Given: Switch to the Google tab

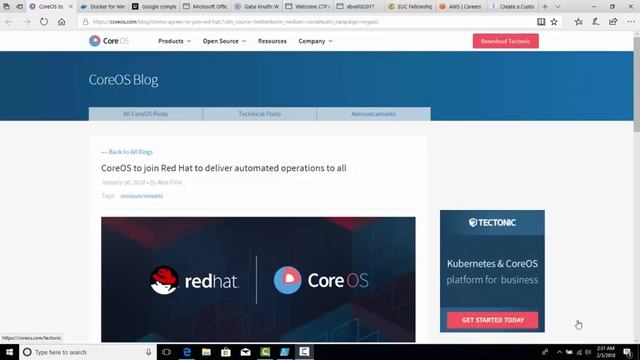Looking at the screenshot, I should click(x=154, y=7).
